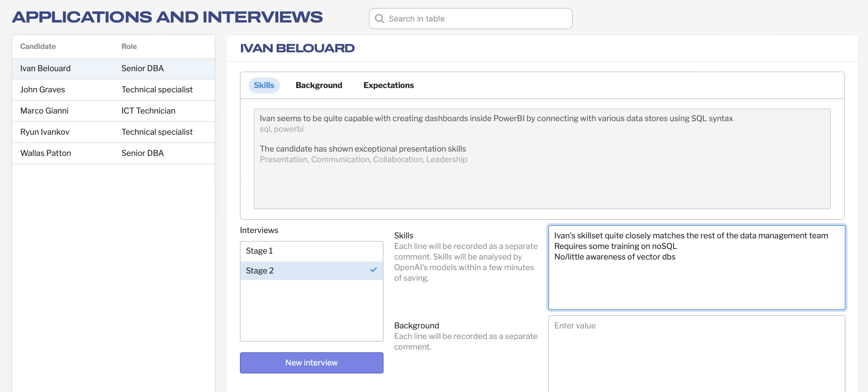Click the search magnifier icon
The width and height of the screenshot is (868, 392).
click(x=380, y=19)
